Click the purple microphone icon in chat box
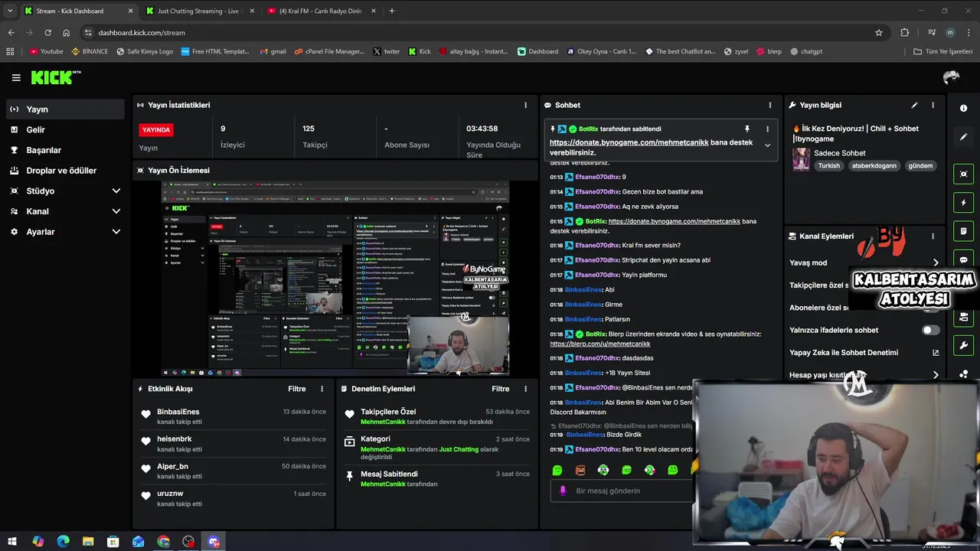The height and width of the screenshot is (551, 980). [563, 491]
